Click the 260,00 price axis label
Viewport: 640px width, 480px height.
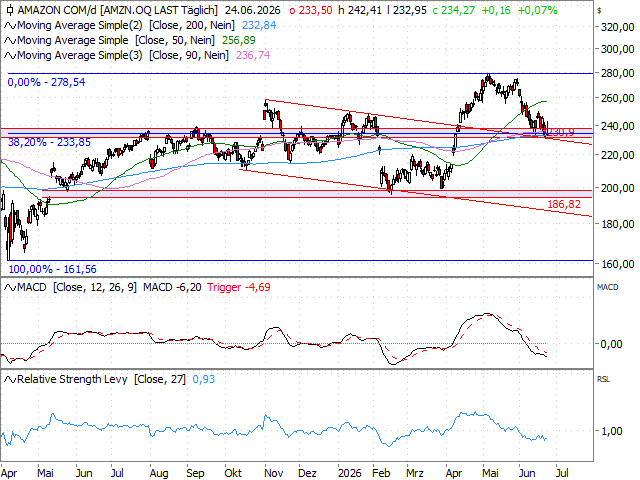pyautogui.click(x=618, y=98)
